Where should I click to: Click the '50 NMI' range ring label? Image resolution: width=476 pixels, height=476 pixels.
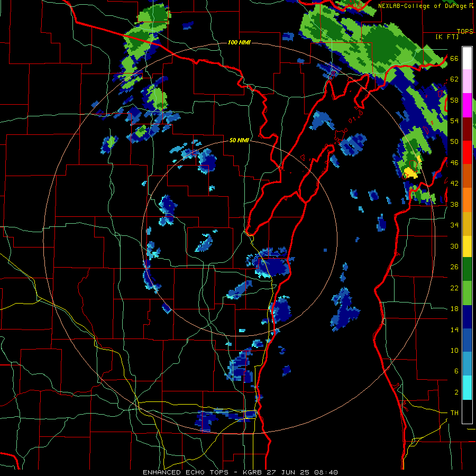pyautogui.click(x=239, y=140)
